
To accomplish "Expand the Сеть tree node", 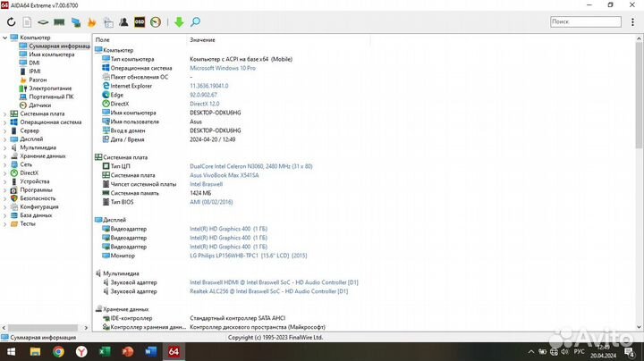I will (5, 164).
